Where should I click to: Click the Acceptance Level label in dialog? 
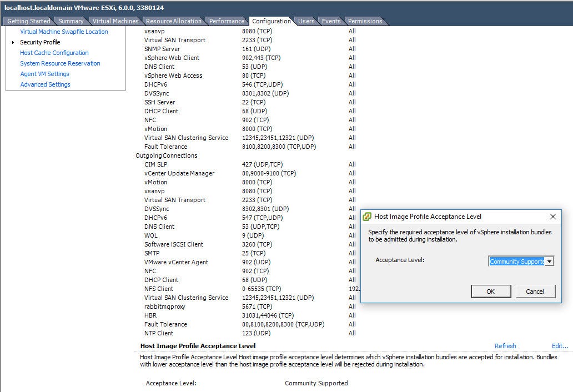(400, 260)
